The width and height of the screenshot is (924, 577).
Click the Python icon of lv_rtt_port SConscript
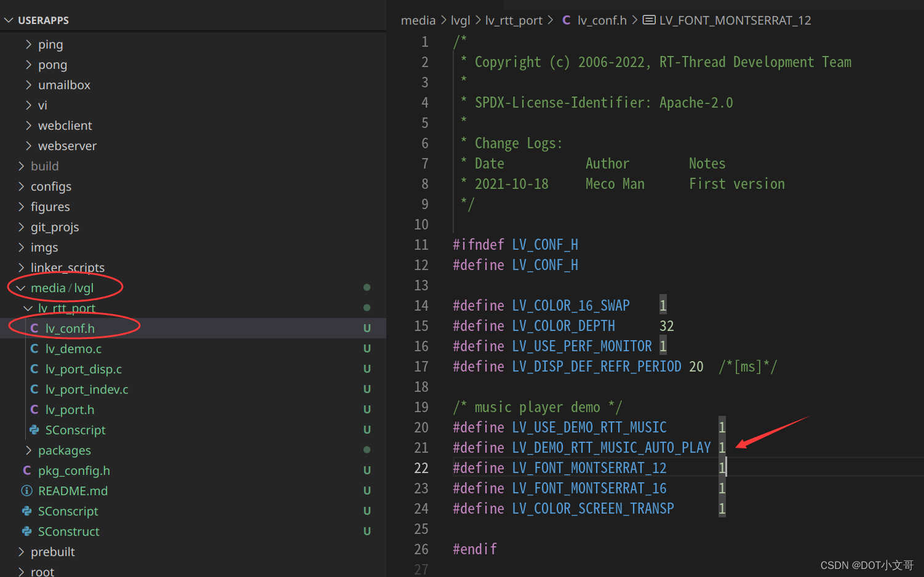pyautogui.click(x=34, y=430)
